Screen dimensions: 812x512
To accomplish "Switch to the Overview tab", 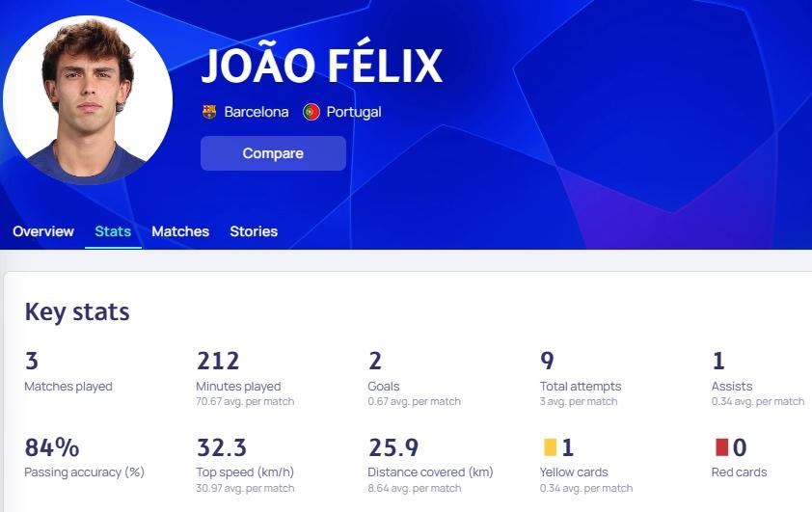I will [43, 231].
